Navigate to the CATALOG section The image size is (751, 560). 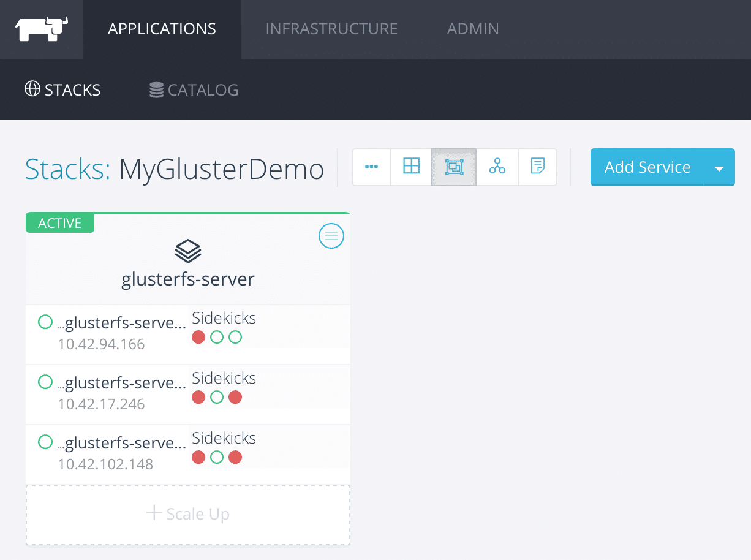tap(194, 90)
